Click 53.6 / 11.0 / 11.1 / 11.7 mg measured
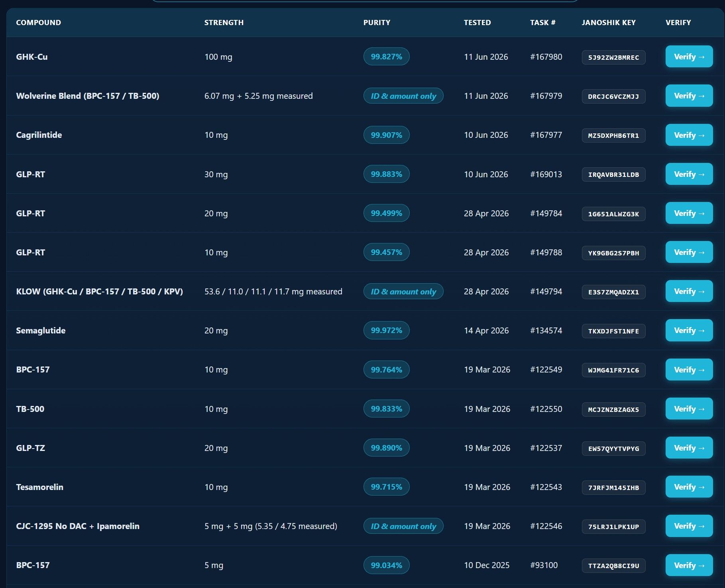 tap(273, 292)
